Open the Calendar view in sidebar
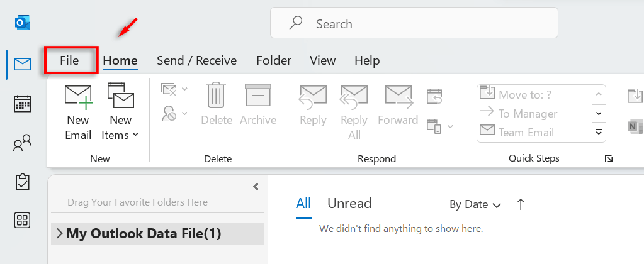Image resolution: width=644 pixels, height=264 pixels. pos(23,104)
